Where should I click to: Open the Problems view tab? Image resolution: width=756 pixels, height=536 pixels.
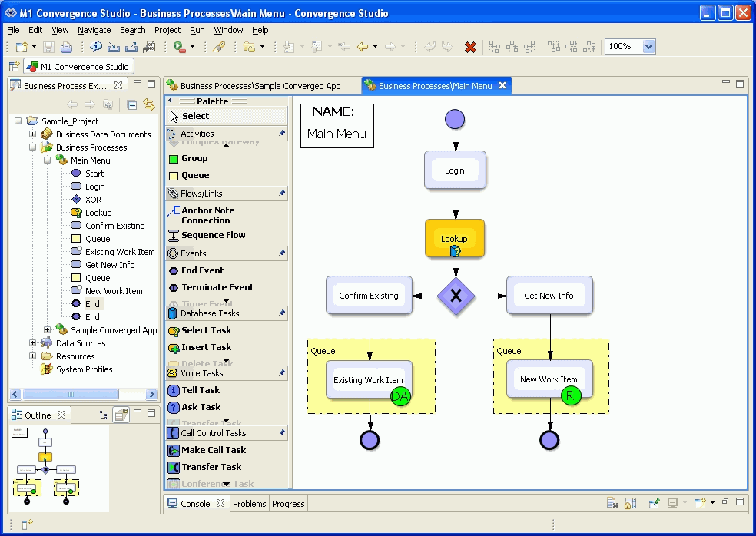pyautogui.click(x=249, y=504)
